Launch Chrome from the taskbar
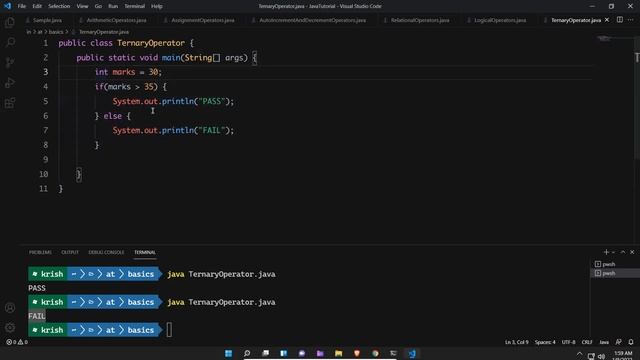The image size is (640, 360). click(375, 353)
